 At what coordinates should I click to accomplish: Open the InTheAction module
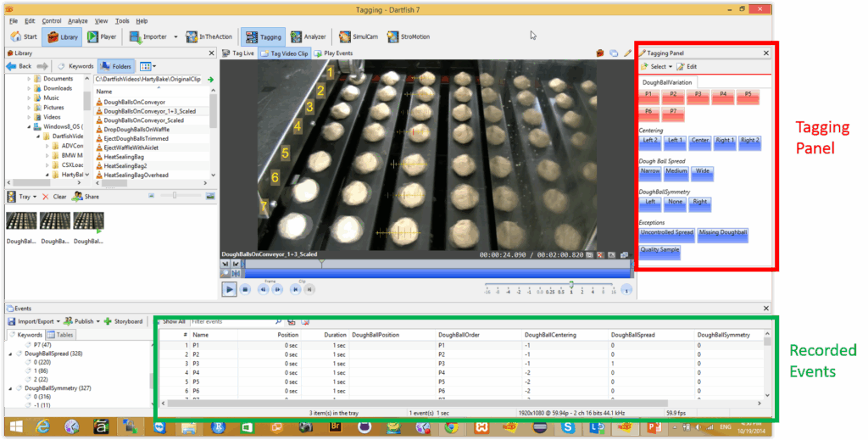(209, 36)
